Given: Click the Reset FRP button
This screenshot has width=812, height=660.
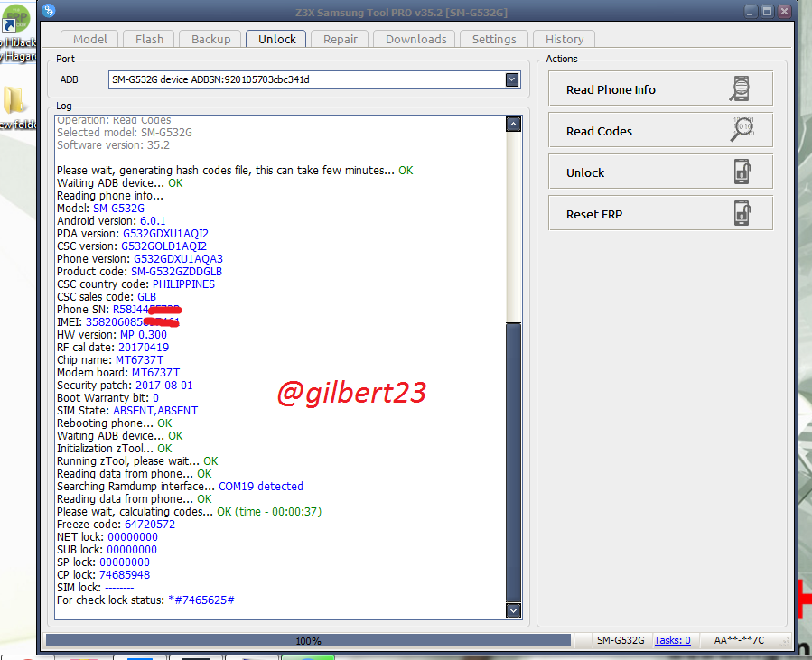Looking at the screenshot, I should click(660, 213).
